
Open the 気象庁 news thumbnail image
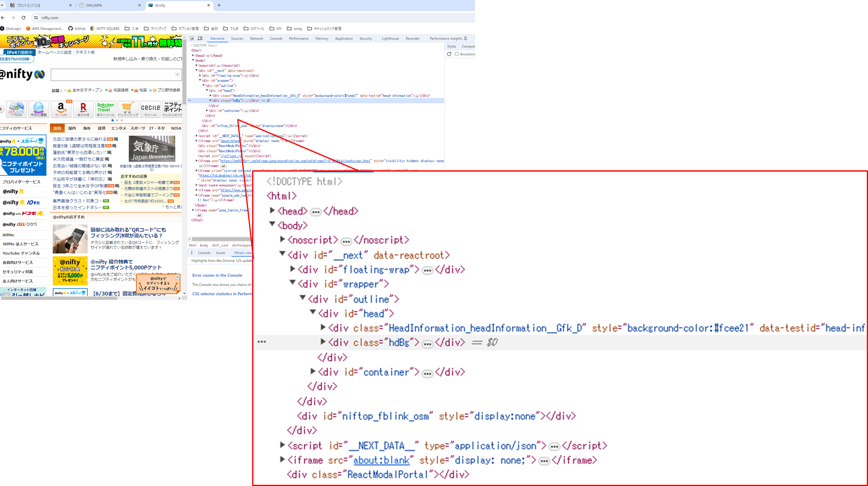pyautogui.click(x=152, y=149)
